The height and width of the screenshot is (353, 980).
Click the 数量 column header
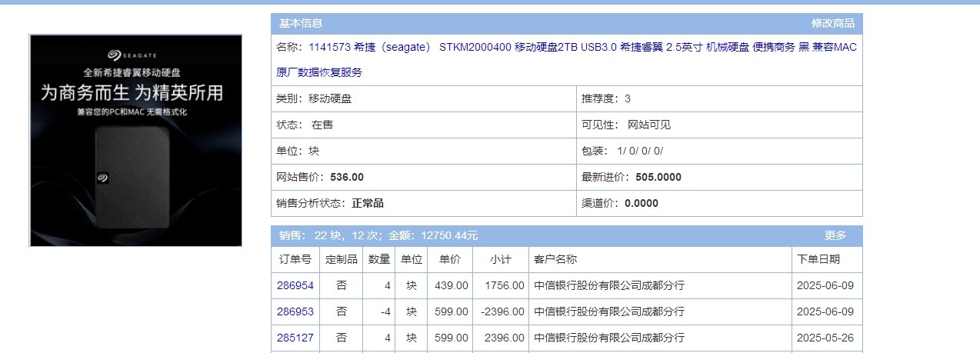(x=379, y=259)
